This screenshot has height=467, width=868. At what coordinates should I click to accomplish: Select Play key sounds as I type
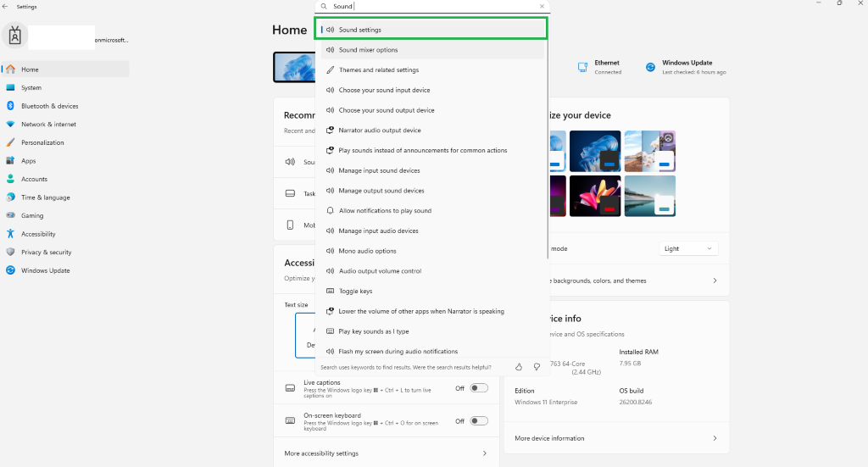click(x=432, y=331)
